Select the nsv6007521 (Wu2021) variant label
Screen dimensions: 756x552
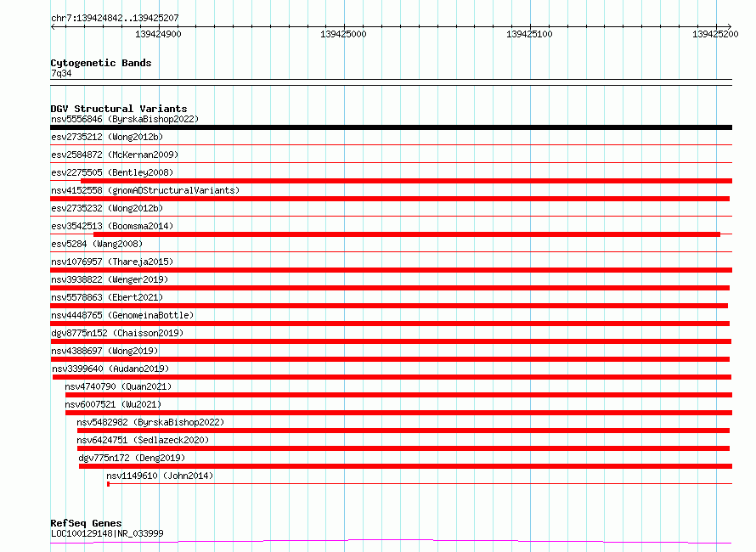[113, 404]
